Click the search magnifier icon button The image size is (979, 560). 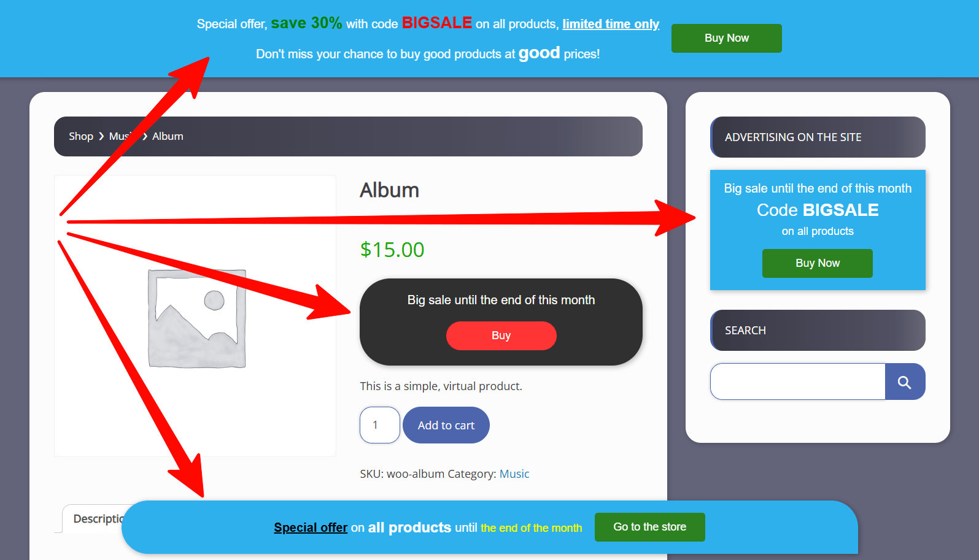click(x=905, y=382)
